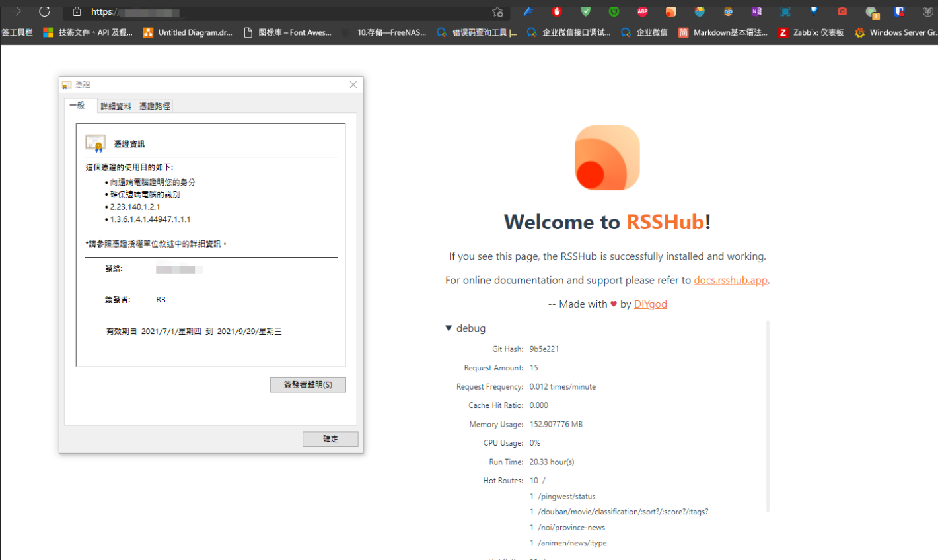Open the round green extension icon
The width and height of the screenshot is (938, 560).
tap(614, 11)
